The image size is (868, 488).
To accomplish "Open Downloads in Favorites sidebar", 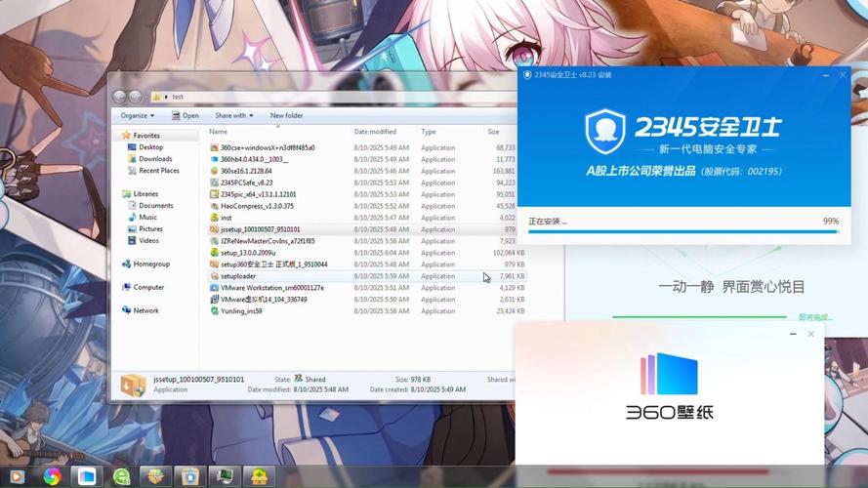I will pos(155,159).
